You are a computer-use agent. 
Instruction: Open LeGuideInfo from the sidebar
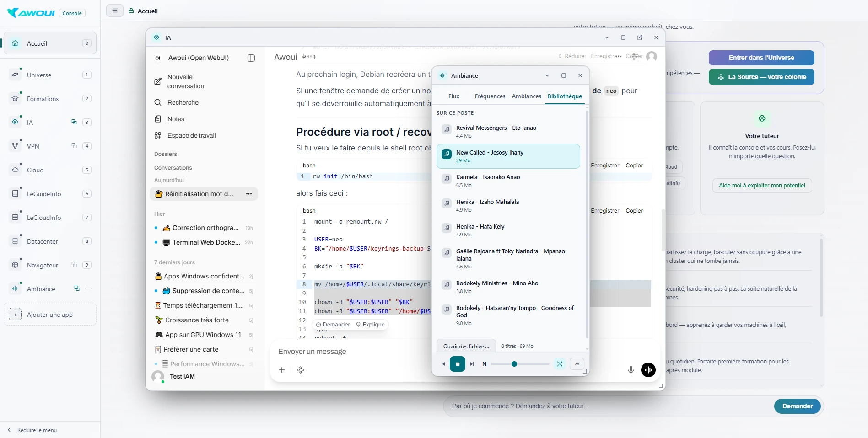pyautogui.click(x=50, y=194)
